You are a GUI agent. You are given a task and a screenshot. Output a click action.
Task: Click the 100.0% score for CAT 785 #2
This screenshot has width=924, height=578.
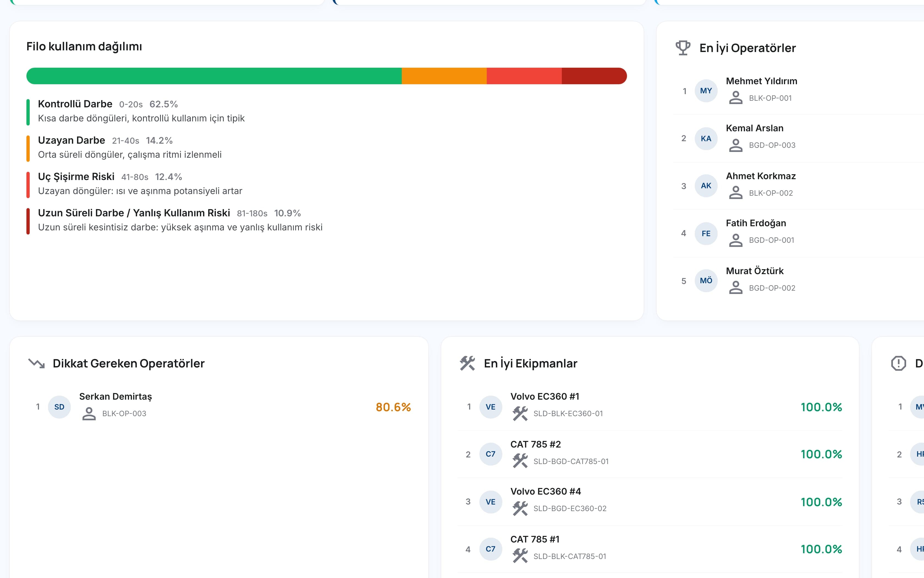pyautogui.click(x=821, y=454)
